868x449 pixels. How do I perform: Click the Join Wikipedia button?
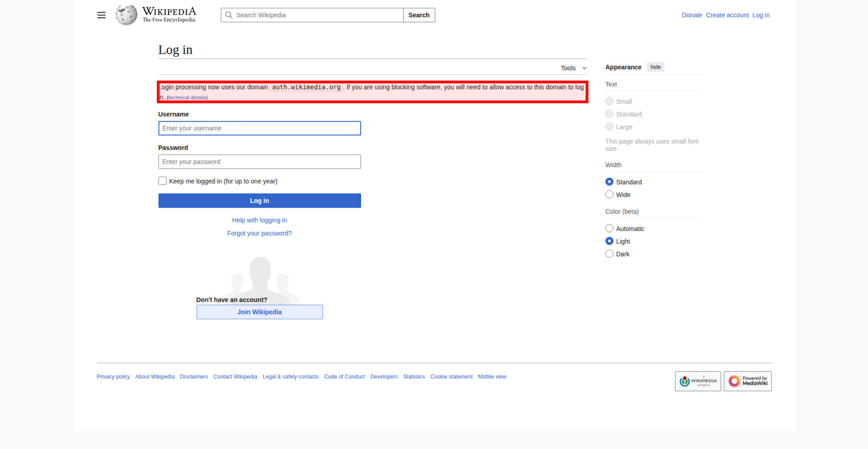click(x=260, y=312)
